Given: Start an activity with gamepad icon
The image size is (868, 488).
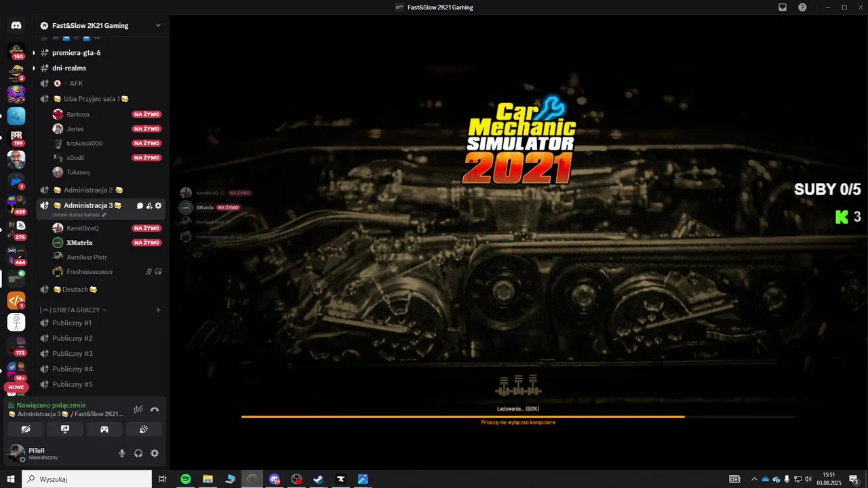Looking at the screenshot, I should click(x=104, y=429).
